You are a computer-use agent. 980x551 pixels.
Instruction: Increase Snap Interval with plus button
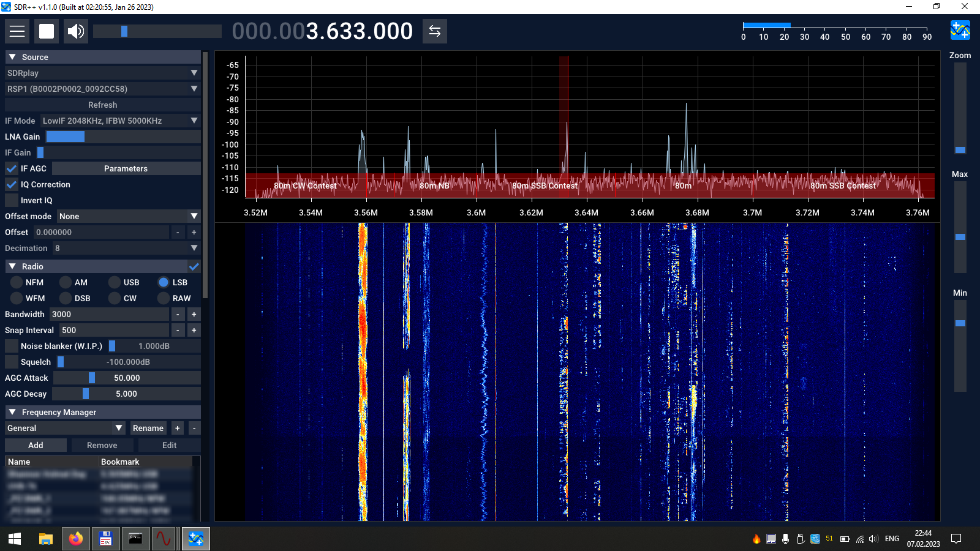coord(194,330)
